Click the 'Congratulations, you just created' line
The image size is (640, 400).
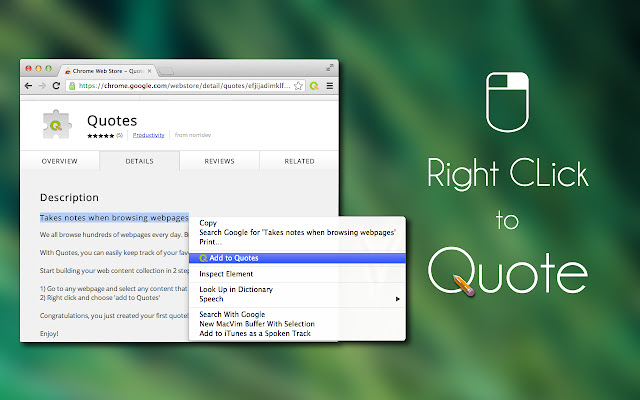[x=114, y=316]
